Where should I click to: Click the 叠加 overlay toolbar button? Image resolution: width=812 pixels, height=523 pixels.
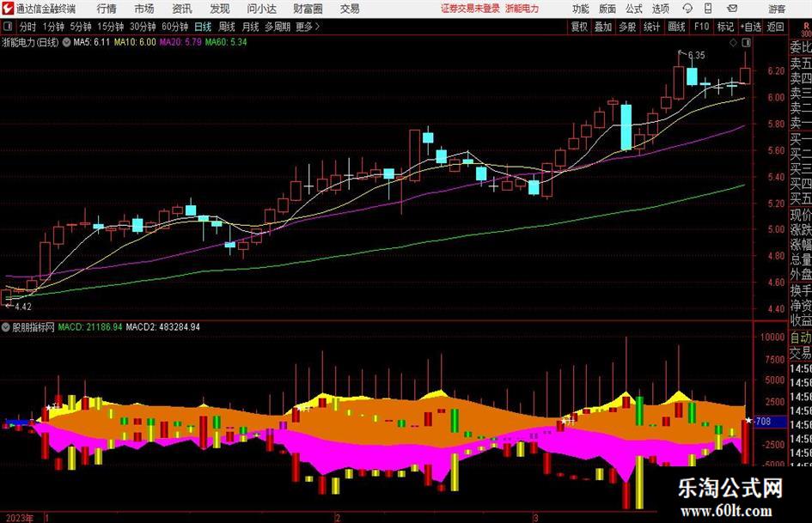(603, 27)
